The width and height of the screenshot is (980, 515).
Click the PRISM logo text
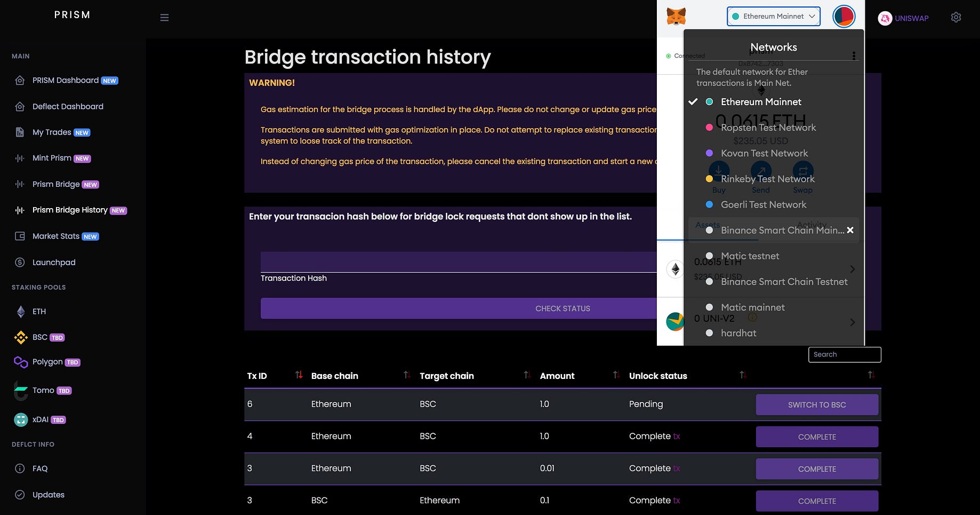(72, 15)
